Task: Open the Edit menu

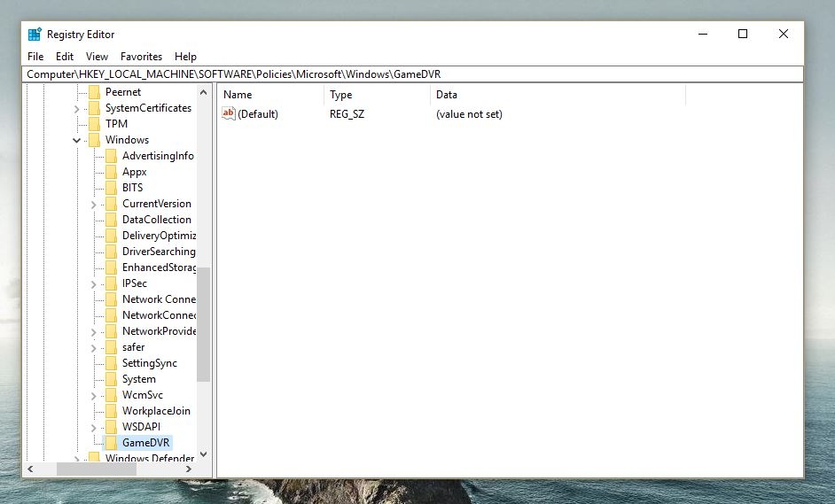Action: click(65, 57)
